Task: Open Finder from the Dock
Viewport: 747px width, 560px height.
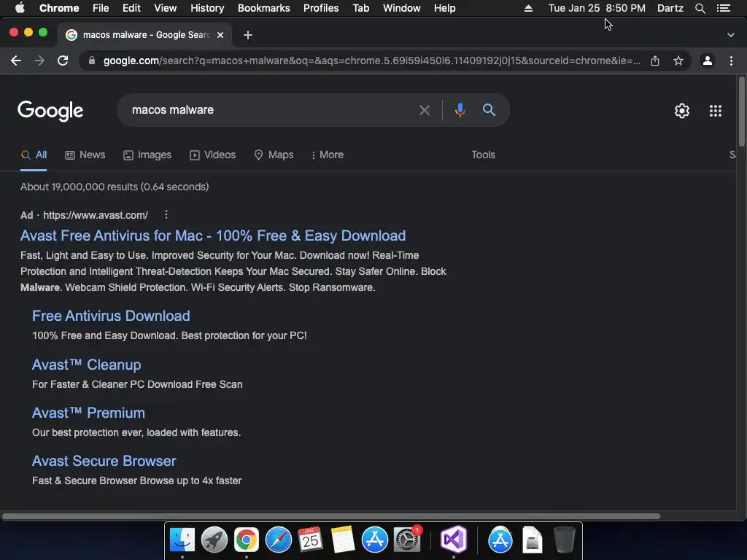Action: 182,540
